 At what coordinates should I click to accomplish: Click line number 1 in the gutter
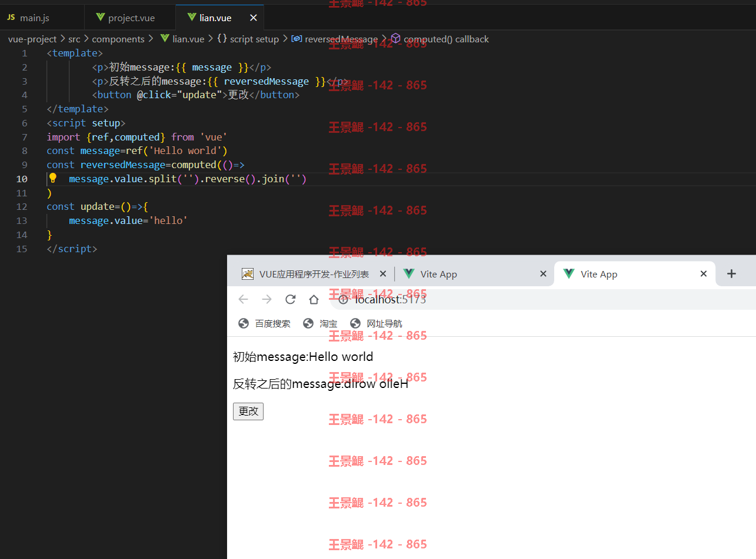[24, 53]
